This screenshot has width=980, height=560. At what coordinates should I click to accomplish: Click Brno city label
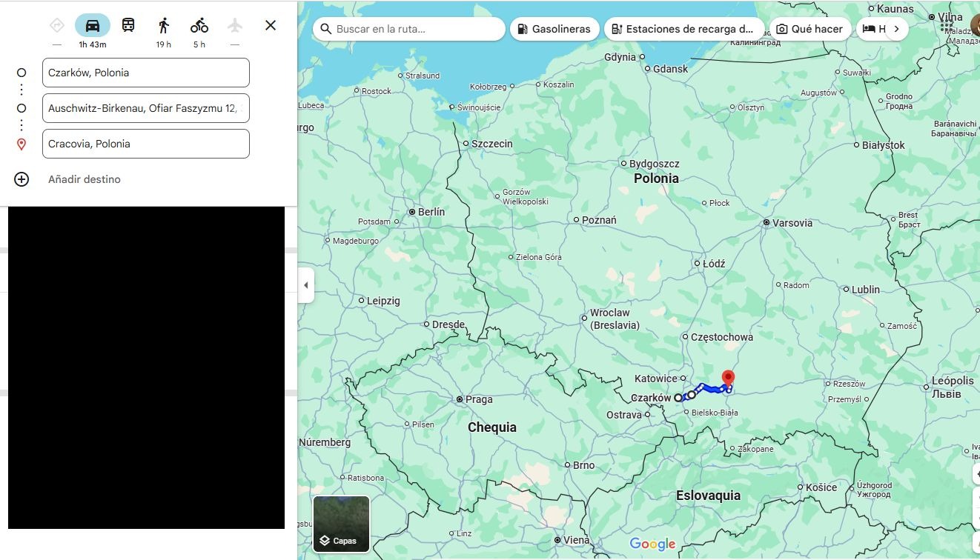584,465
